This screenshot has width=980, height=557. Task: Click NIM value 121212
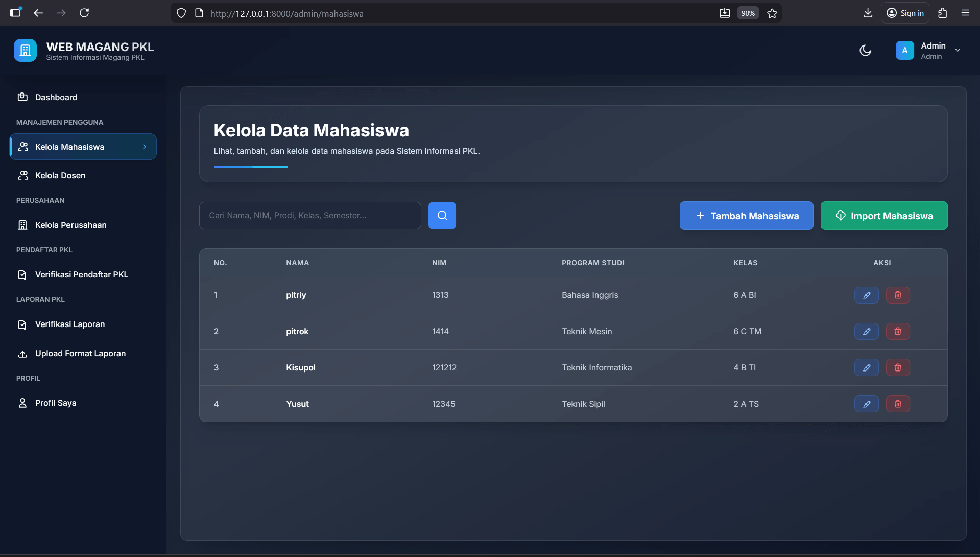[x=444, y=367]
